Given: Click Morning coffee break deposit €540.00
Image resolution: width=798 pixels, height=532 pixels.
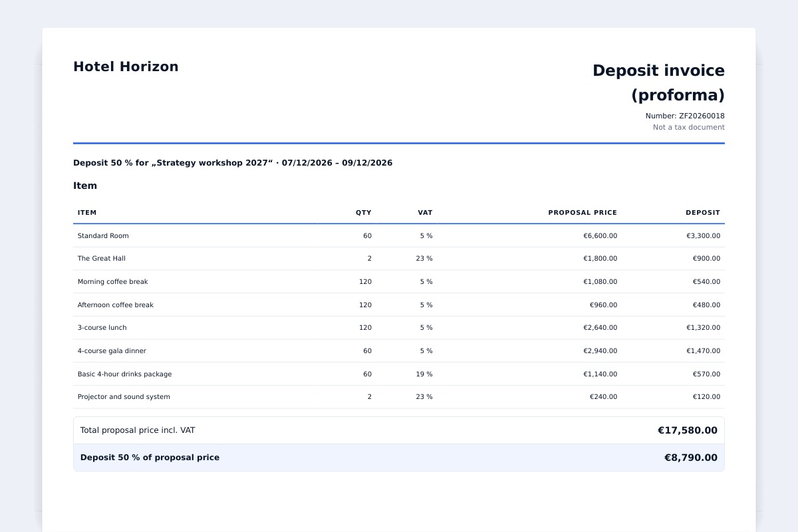Looking at the screenshot, I should pos(706,281).
